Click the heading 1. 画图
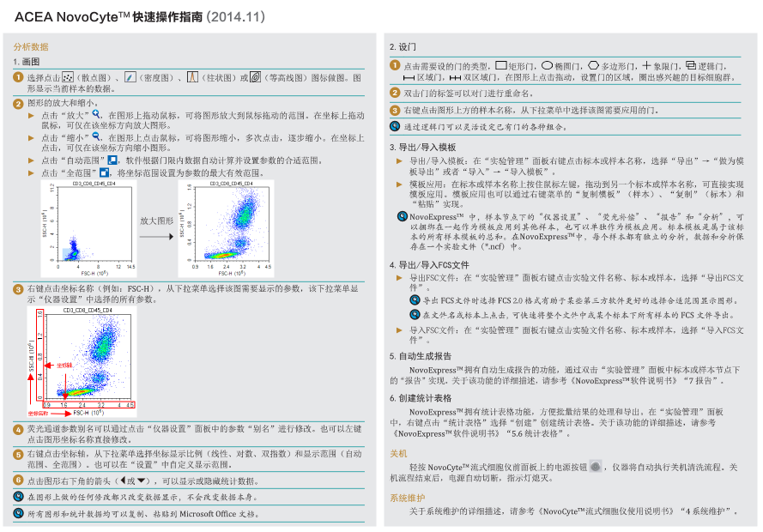The image size is (763, 532). [x=27, y=62]
